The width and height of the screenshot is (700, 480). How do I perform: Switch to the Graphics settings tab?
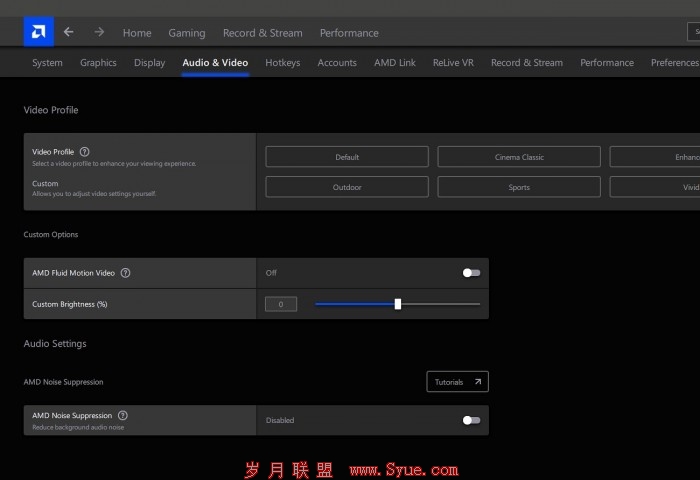(x=98, y=63)
